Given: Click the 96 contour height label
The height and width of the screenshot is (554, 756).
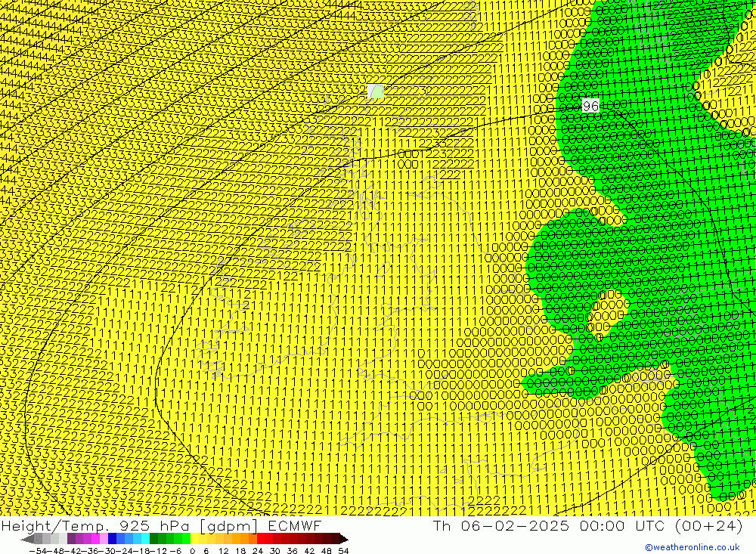Looking at the screenshot, I should [590, 106].
